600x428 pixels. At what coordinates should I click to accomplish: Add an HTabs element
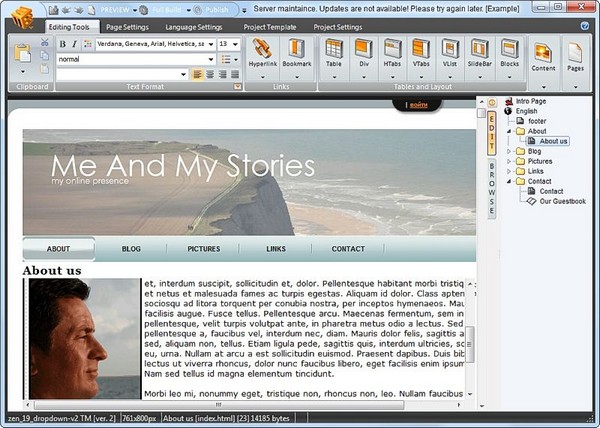pyautogui.click(x=392, y=53)
